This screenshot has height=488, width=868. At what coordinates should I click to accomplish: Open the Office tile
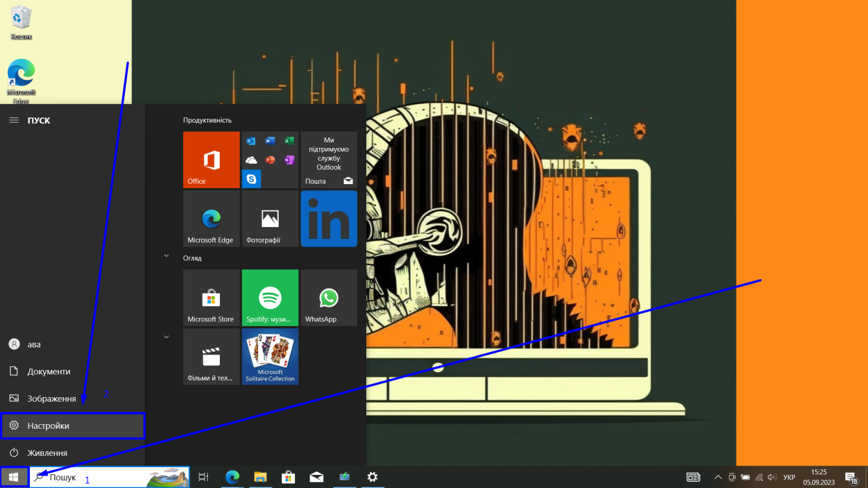(x=211, y=159)
